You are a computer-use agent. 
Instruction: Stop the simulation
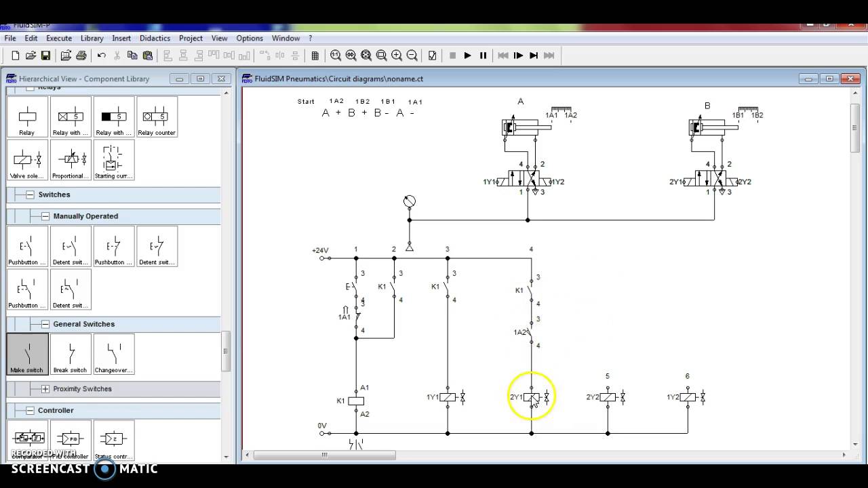click(452, 56)
